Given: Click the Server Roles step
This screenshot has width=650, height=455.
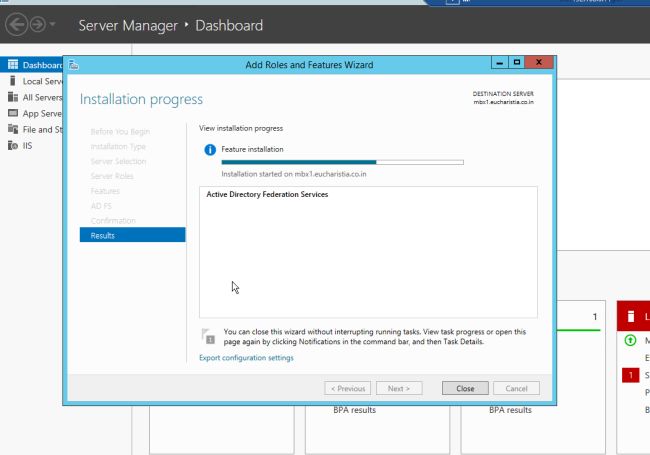Looking at the screenshot, I should click(x=112, y=177).
